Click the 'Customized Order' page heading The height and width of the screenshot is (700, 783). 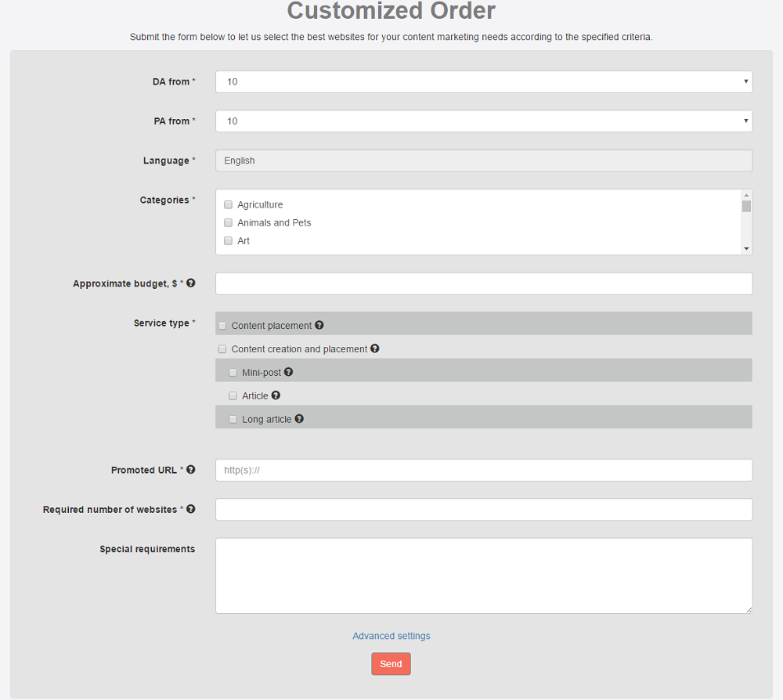click(391, 11)
